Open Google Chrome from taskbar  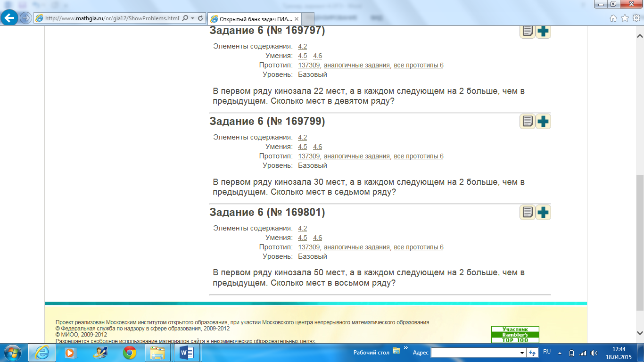[130, 353]
